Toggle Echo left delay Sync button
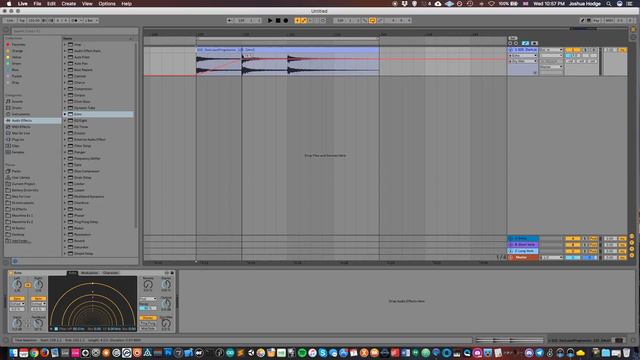The image size is (640, 360). pyautogui.click(x=17, y=298)
